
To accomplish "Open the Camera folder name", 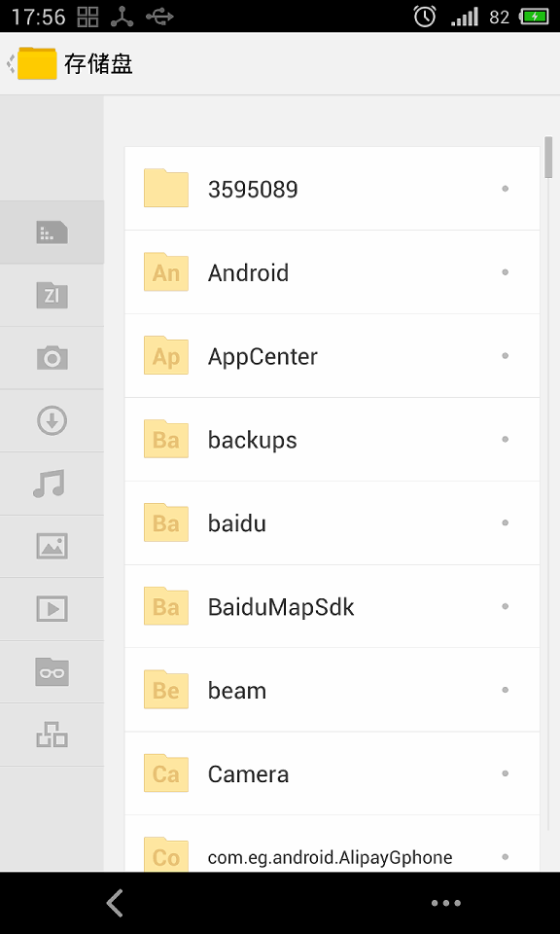I will (x=248, y=774).
